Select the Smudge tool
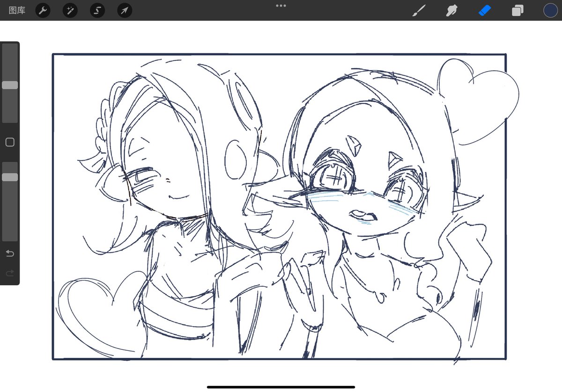562x392 pixels. (x=451, y=10)
